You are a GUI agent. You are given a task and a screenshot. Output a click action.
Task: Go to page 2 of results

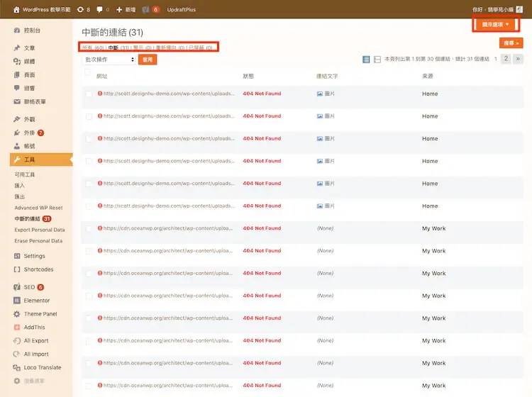click(x=506, y=59)
